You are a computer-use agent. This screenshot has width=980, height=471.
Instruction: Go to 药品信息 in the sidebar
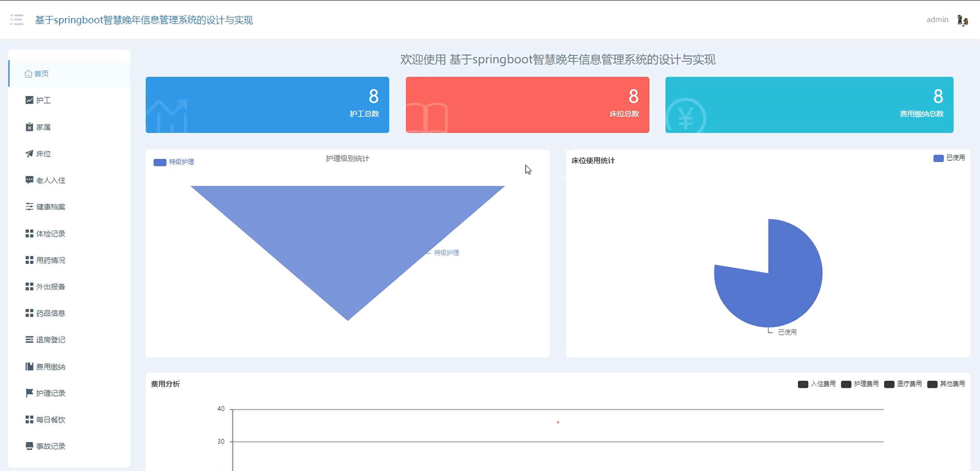click(x=69, y=313)
